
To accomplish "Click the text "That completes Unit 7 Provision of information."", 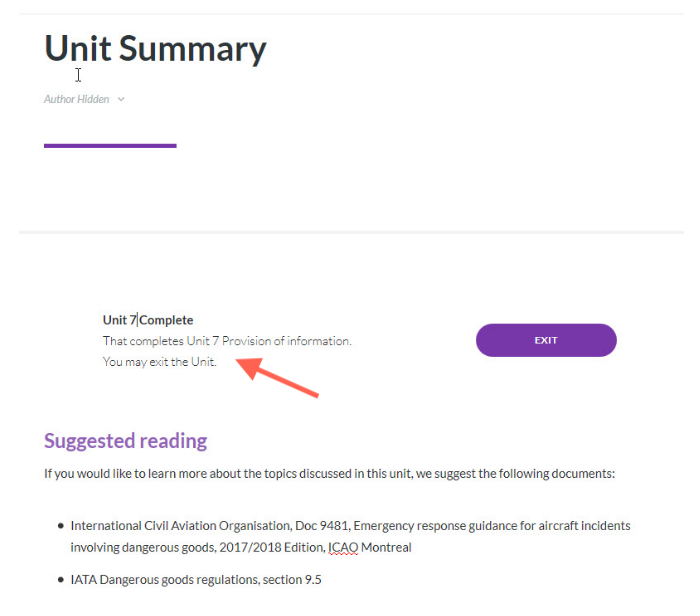I will coord(227,341).
